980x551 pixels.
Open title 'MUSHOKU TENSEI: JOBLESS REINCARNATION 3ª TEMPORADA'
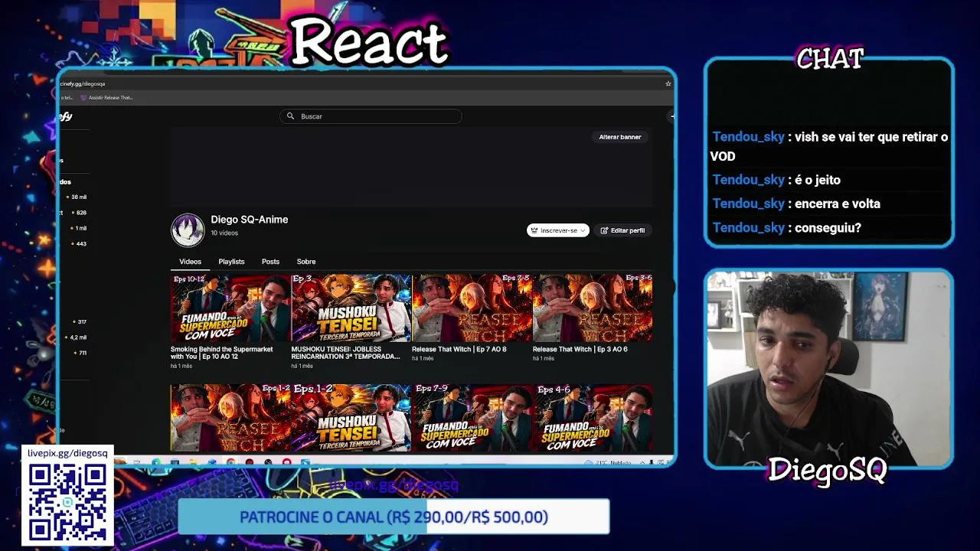[346, 353]
